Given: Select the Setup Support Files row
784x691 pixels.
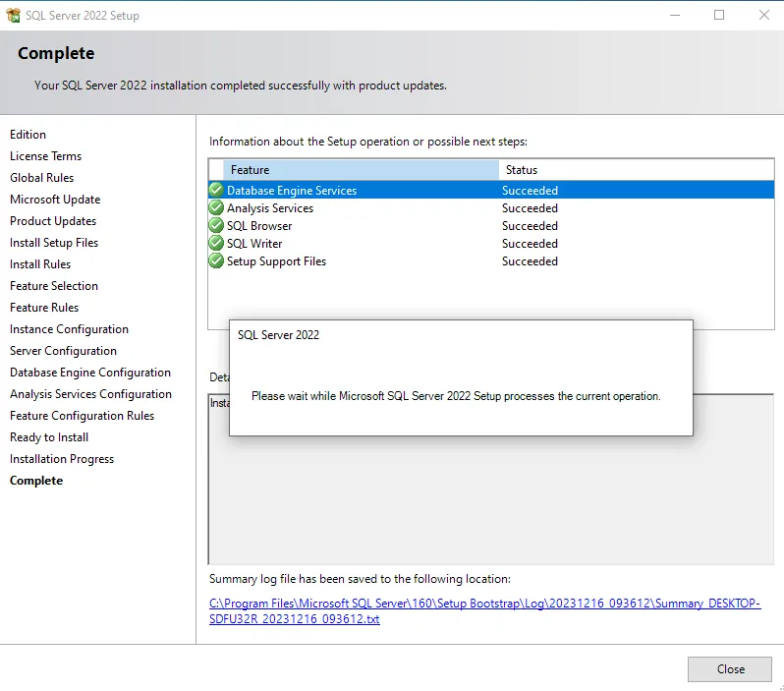Looking at the screenshot, I should (491, 261).
